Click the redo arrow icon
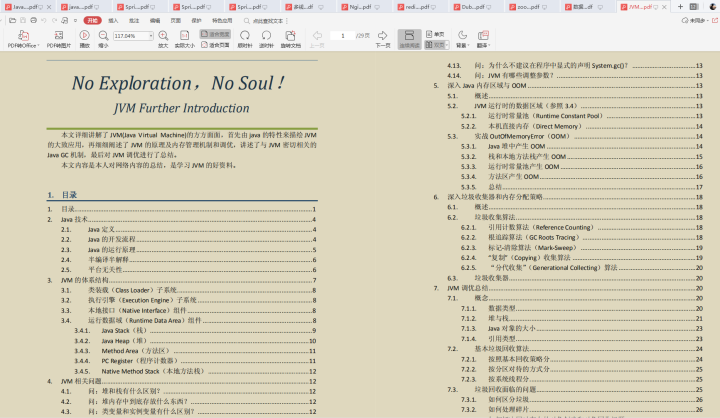This screenshot has height=418, width=720. [54, 21]
